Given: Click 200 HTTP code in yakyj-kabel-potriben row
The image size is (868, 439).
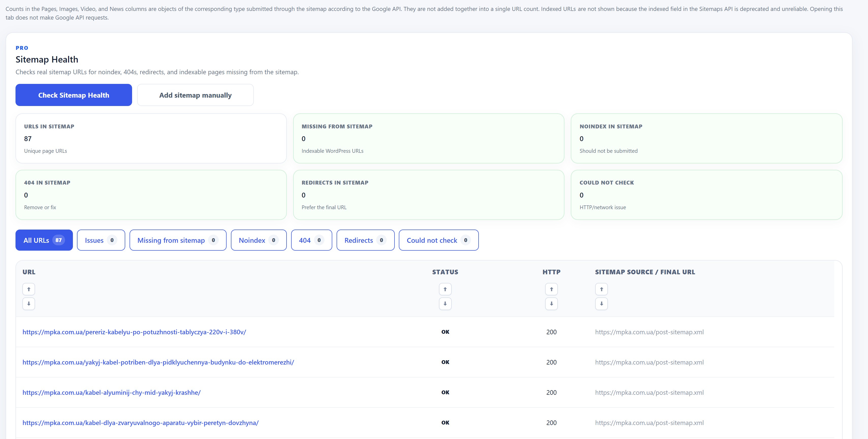Looking at the screenshot, I should coord(551,362).
